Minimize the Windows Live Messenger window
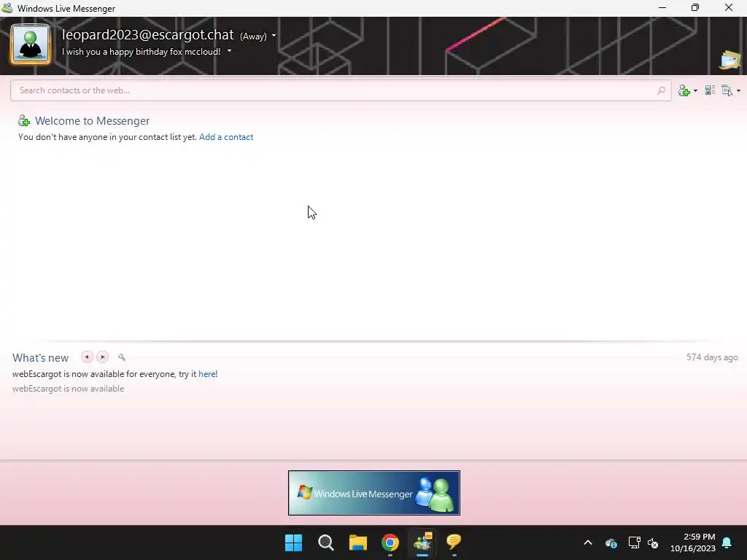The width and height of the screenshot is (747, 560). pyautogui.click(x=662, y=7)
